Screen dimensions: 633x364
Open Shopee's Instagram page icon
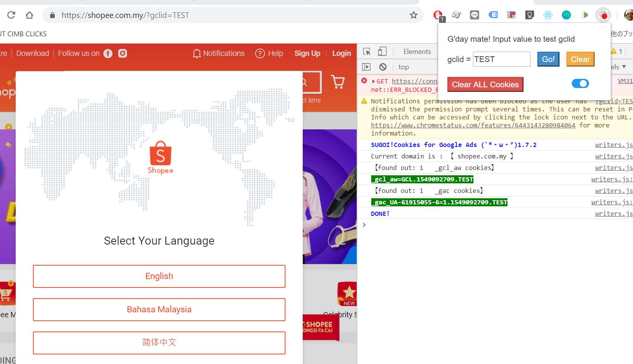(x=122, y=54)
